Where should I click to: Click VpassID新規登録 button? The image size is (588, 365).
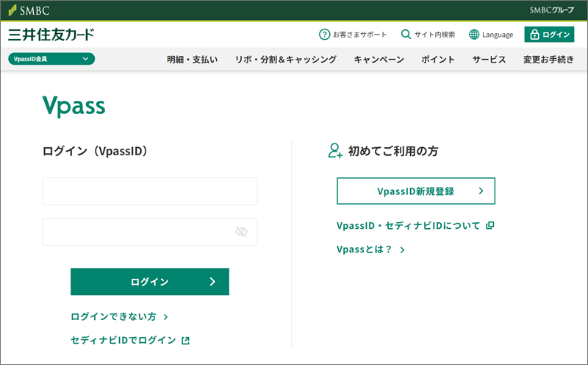click(x=416, y=191)
